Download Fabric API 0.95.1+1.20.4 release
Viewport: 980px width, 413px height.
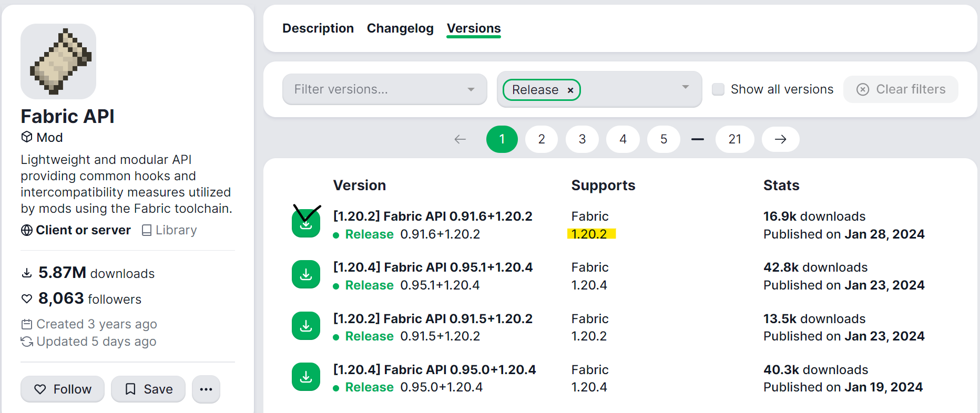click(x=306, y=275)
